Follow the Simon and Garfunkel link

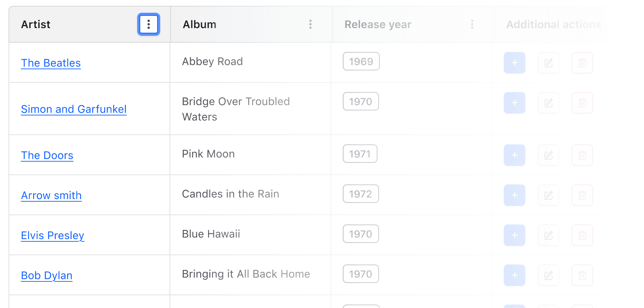[x=74, y=109]
